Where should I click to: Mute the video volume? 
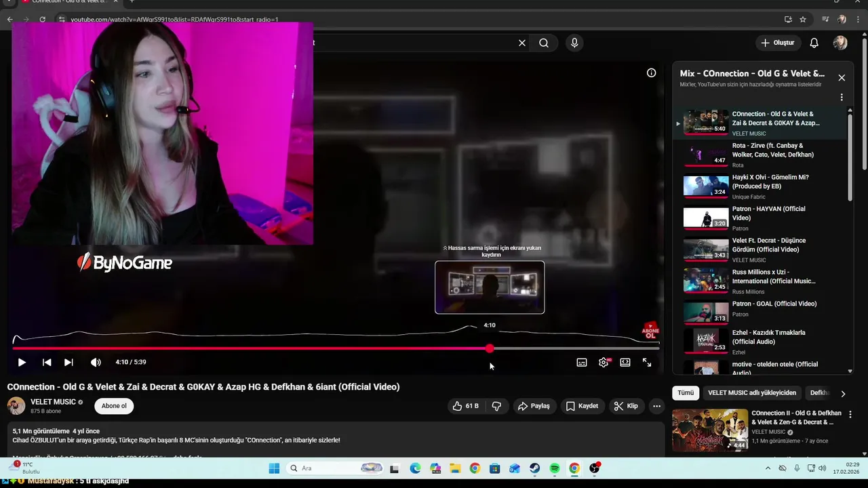coord(96,363)
